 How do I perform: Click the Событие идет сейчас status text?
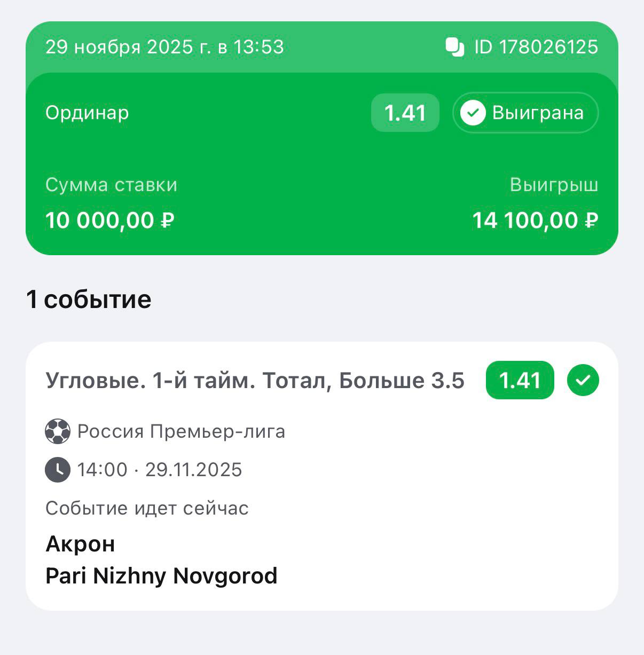pyautogui.click(x=147, y=508)
